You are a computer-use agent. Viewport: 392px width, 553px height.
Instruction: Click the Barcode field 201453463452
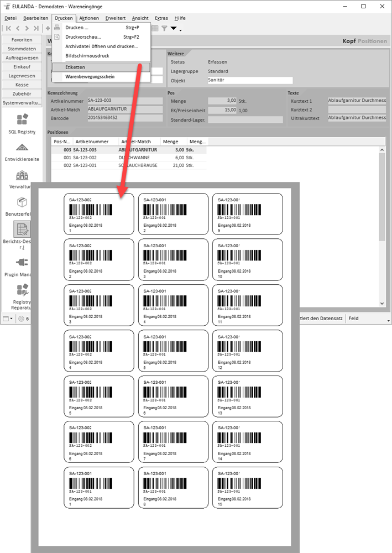(125, 118)
